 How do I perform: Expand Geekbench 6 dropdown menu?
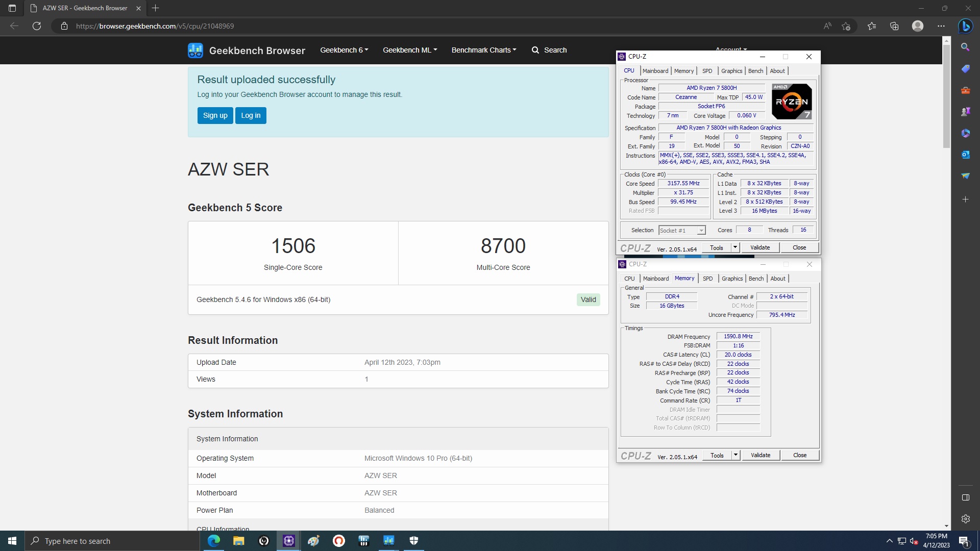[344, 50]
